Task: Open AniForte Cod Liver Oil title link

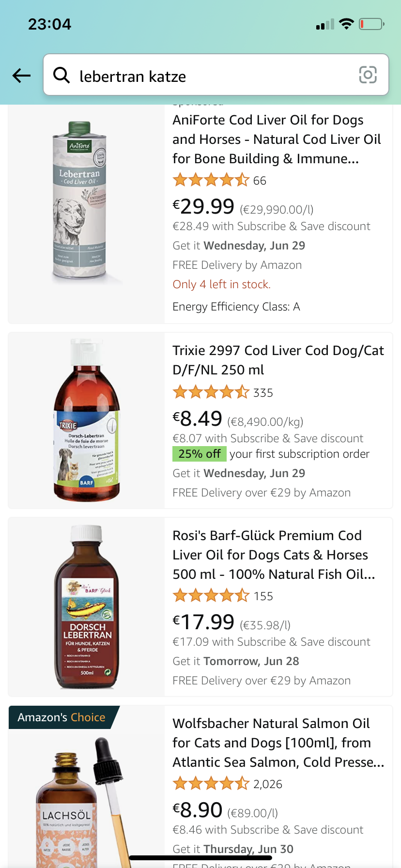Action: [x=277, y=139]
